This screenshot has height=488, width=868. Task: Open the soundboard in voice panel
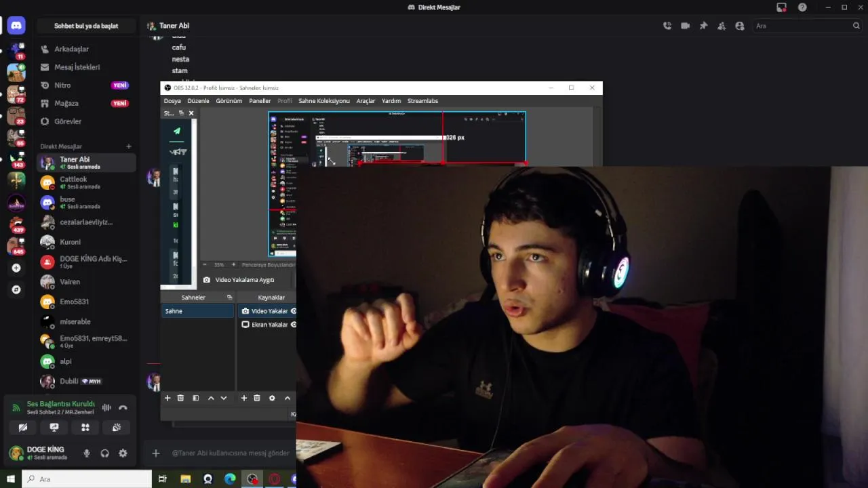(x=117, y=428)
